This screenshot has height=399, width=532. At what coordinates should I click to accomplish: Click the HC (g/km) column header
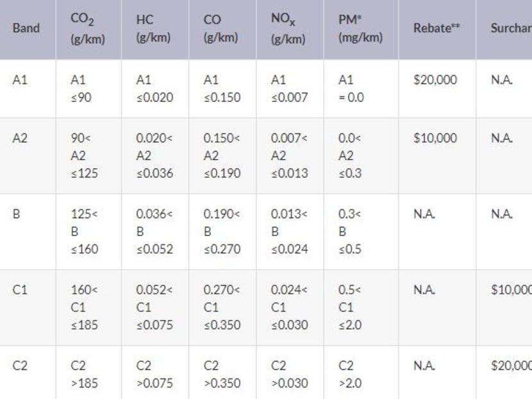tap(153, 28)
